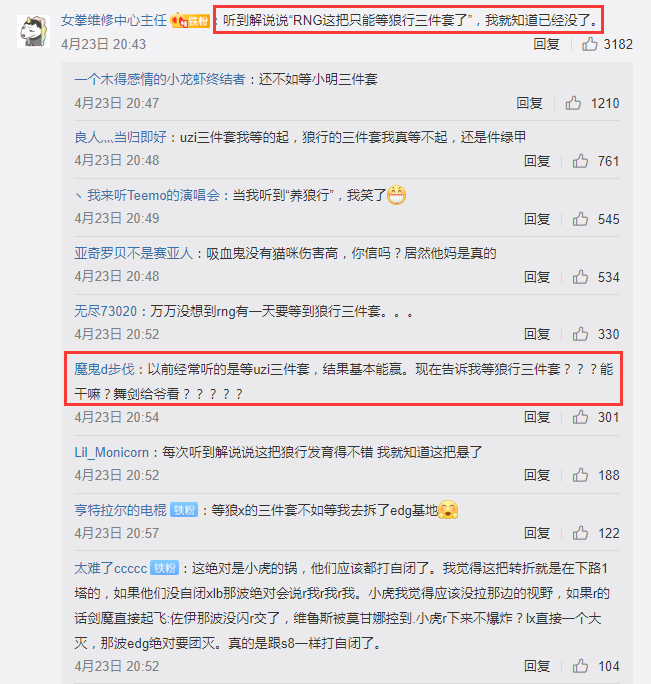Click thumbs-up on the 1210-likes reply
The width and height of the screenshot is (651, 684).
pos(573,103)
